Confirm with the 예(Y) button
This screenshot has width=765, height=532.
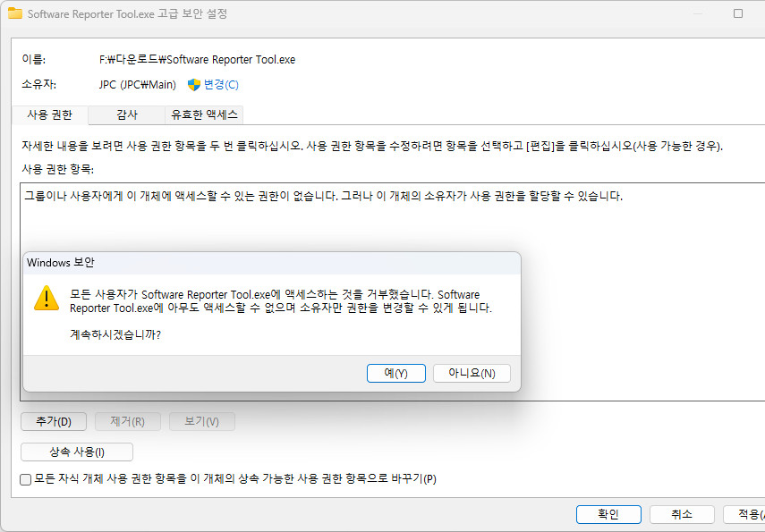coord(395,373)
